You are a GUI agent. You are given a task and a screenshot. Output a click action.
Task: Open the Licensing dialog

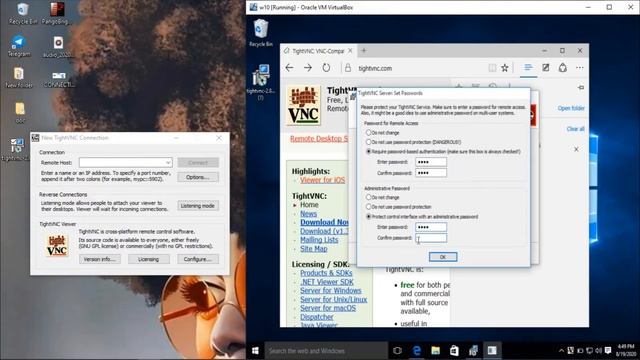coord(149,259)
